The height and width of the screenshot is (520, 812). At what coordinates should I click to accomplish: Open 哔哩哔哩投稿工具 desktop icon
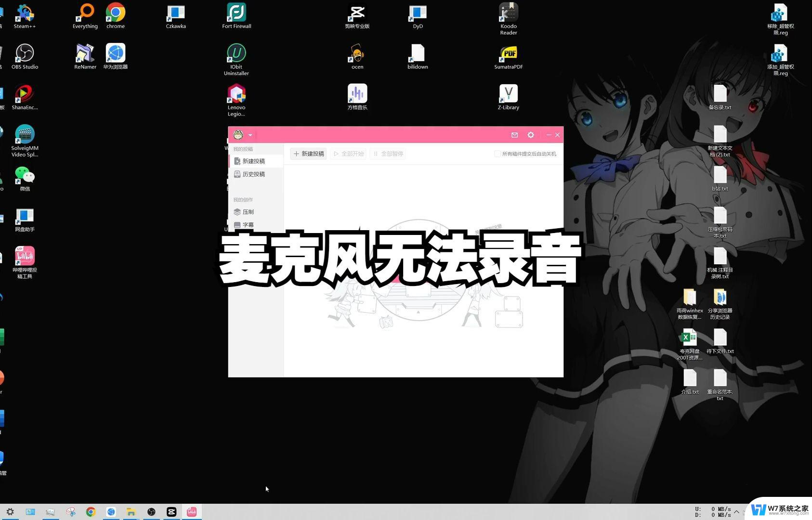[x=25, y=262]
